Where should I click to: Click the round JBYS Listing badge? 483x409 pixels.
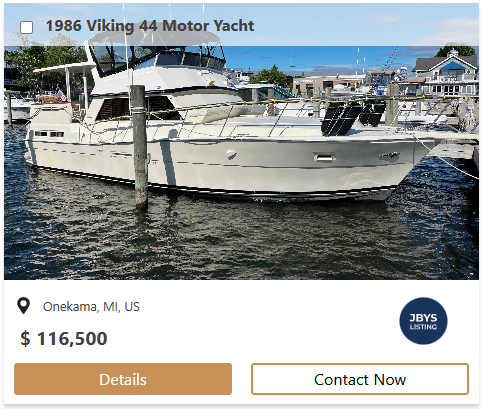tap(423, 321)
